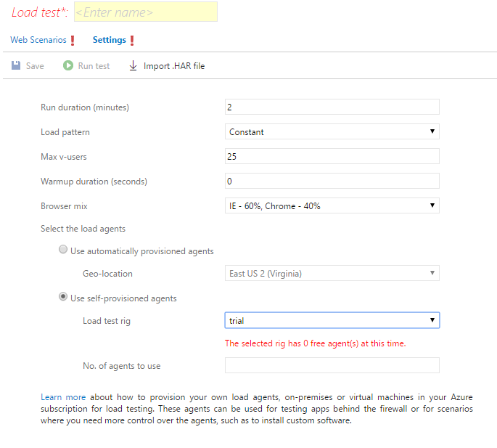Open the Browser mix dropdown

332,205
